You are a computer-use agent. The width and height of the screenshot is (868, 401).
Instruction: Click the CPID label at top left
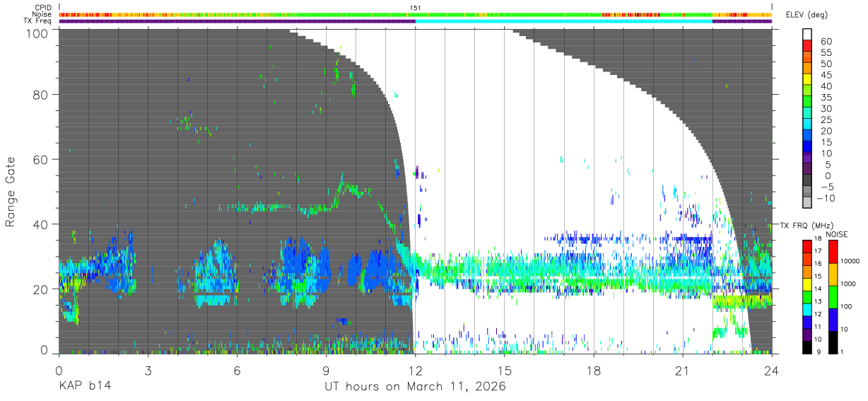43,8
